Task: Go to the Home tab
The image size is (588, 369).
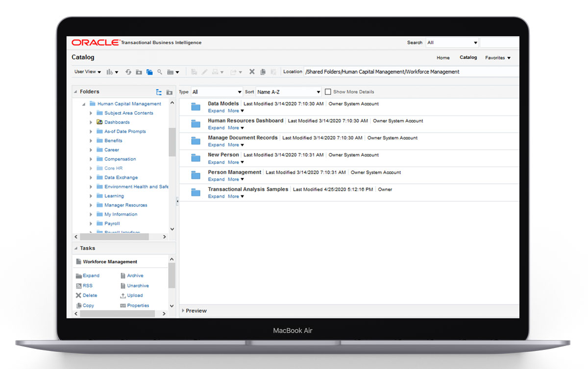Action: [x=443, y=58]
